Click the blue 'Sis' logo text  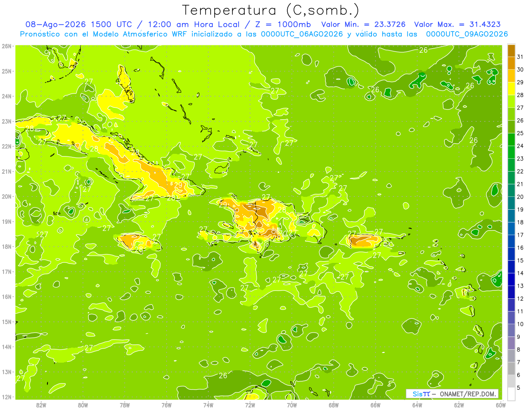click(x=418, y=394)
